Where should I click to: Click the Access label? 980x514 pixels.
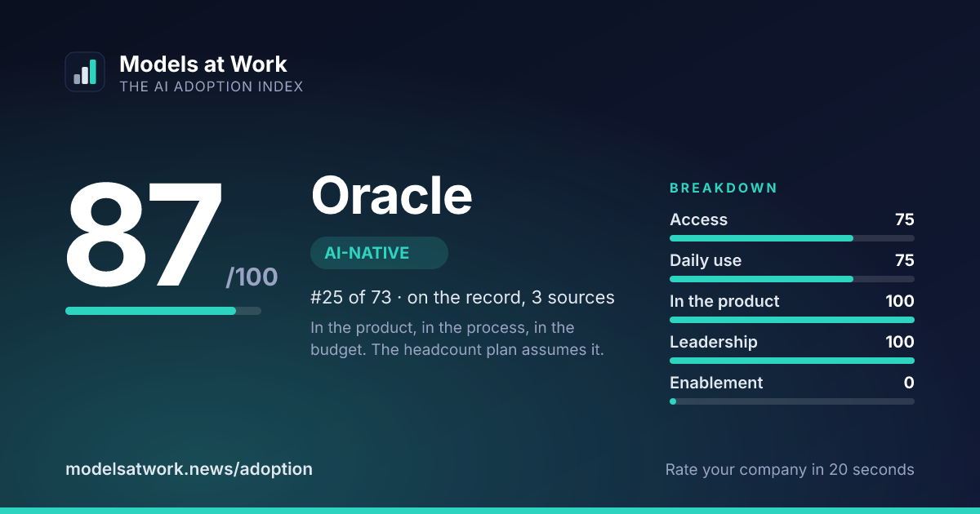click(x=698, y=219)
